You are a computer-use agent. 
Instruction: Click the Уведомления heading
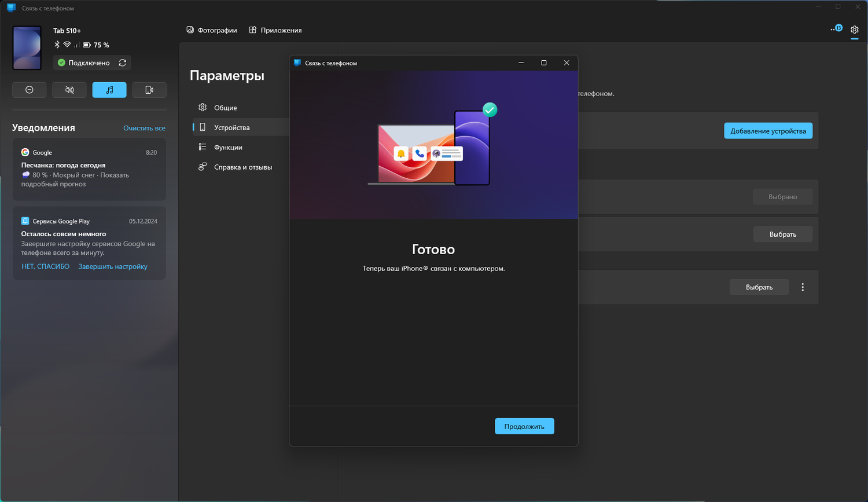coord(43,127)
